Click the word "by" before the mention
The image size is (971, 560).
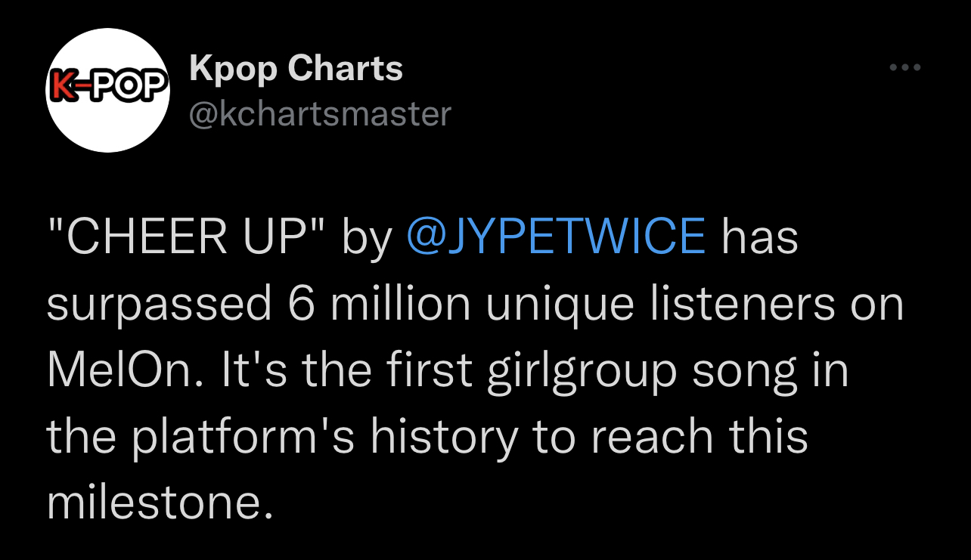click(x=367, y=238)
